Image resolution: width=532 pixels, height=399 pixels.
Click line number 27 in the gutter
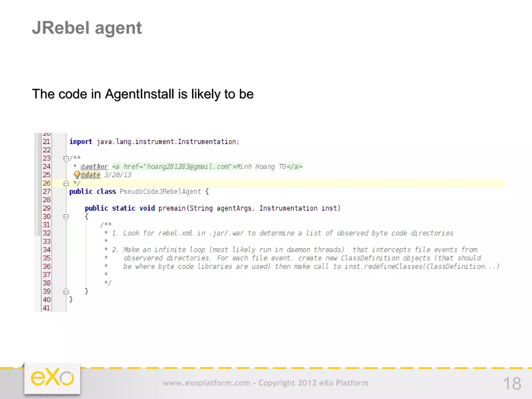(46, 191)
